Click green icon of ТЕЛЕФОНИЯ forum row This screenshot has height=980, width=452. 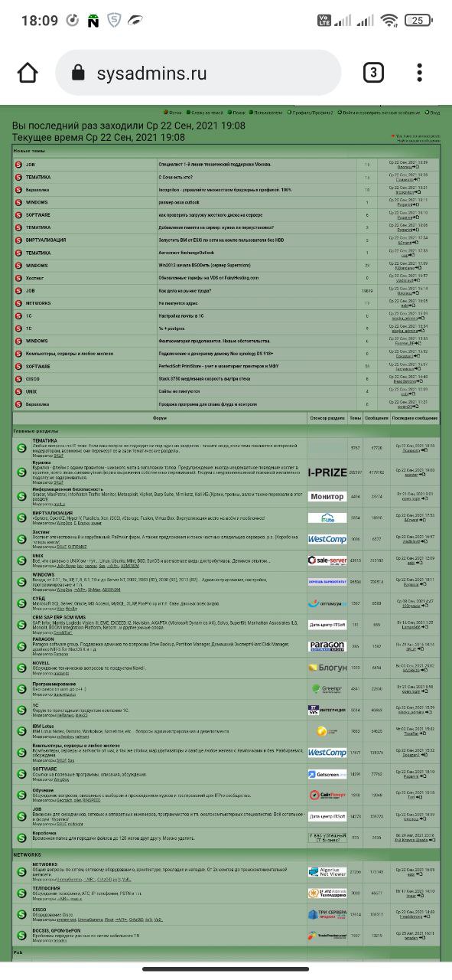(x=22, y=893)
